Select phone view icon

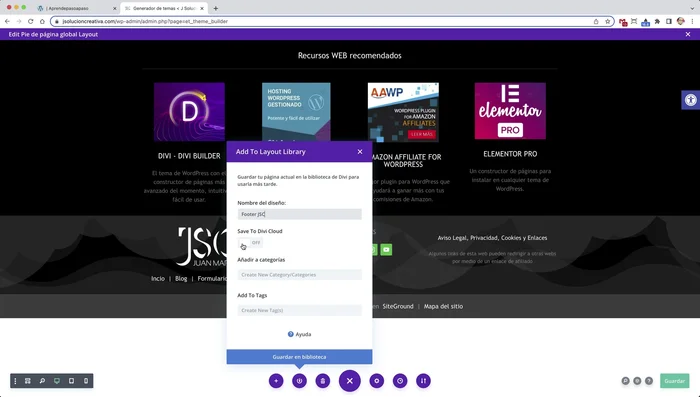(86, 381)
